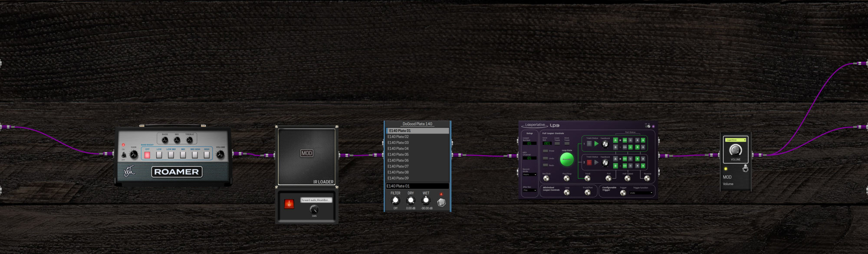Select the LOW band boost button
Image resolution: width=868 pixels, height=254 pixels.
(159, 155)
